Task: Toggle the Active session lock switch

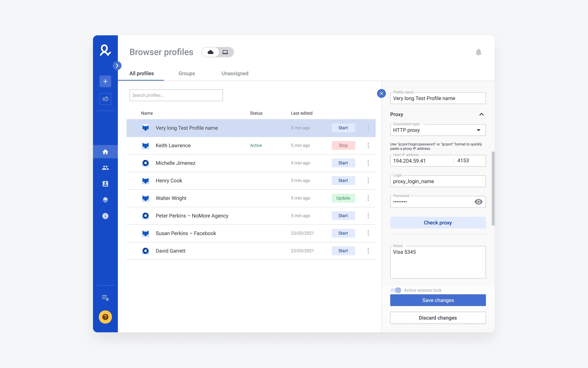Action: pos(396,290)
